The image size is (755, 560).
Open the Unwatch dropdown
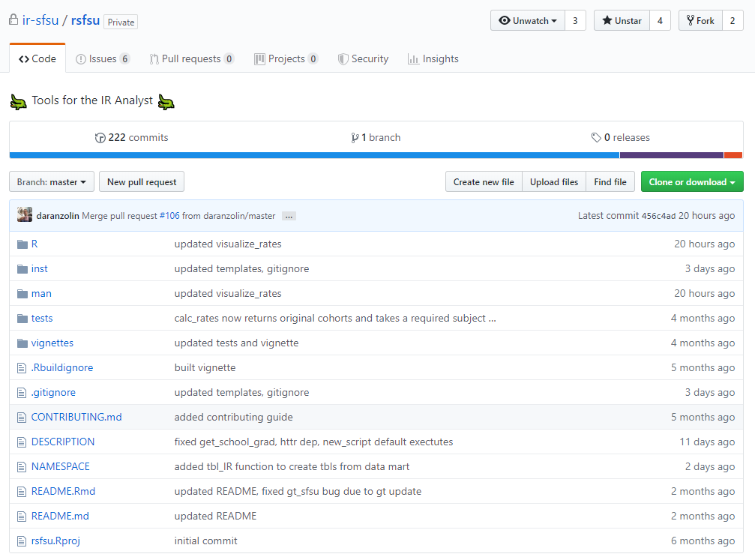(x=528, y=21)
